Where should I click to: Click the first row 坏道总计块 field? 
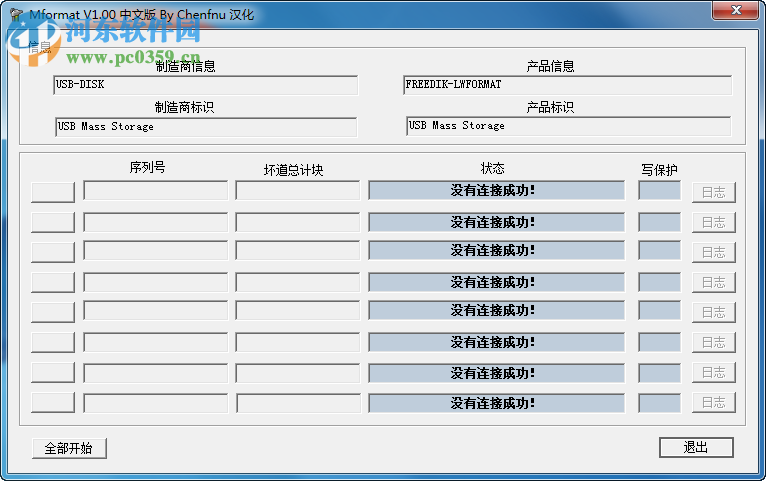tap(298, 190)
